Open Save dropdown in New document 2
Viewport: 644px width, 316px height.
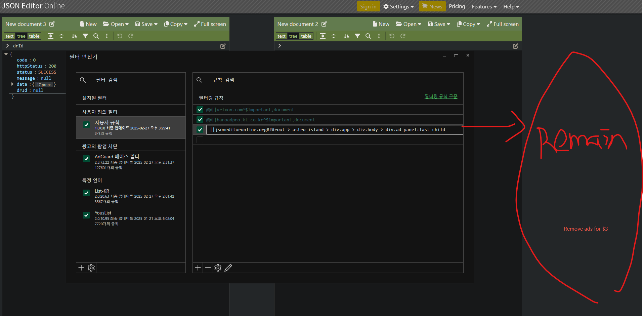click(439, 24)
